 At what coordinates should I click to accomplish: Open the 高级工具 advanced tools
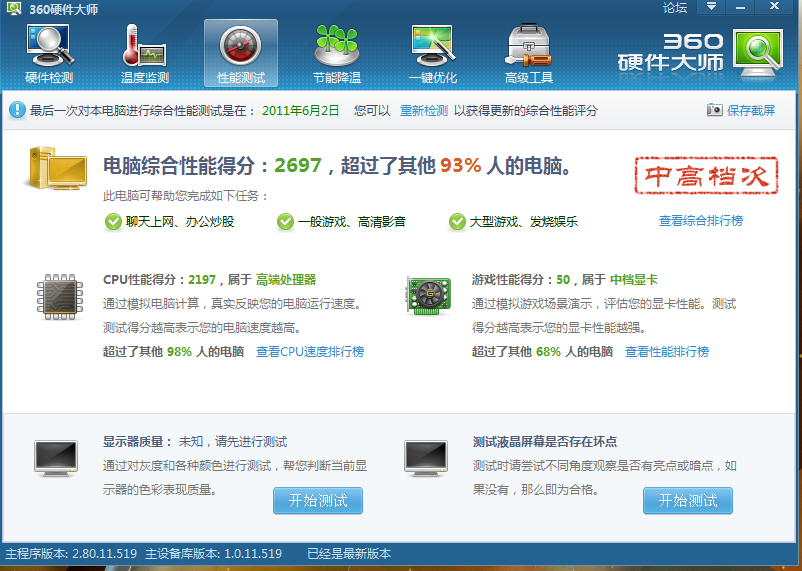(x=528, y=54)
